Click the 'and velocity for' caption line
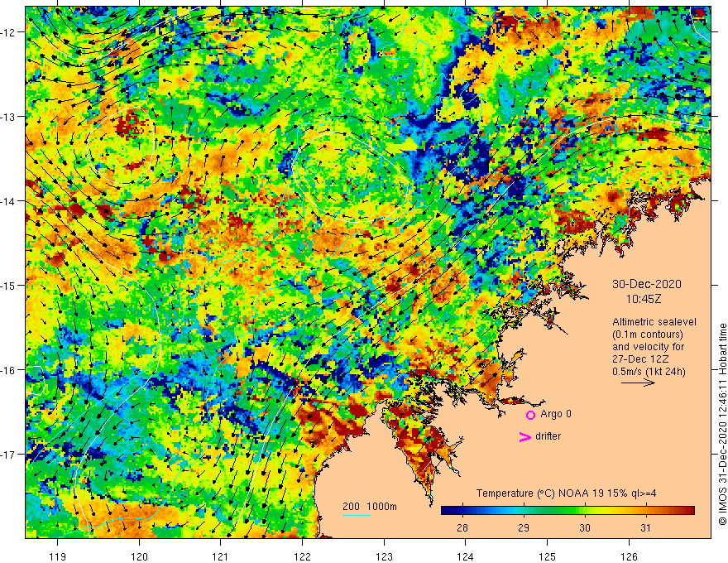This screenshot has height=563, width=728. 648,347
